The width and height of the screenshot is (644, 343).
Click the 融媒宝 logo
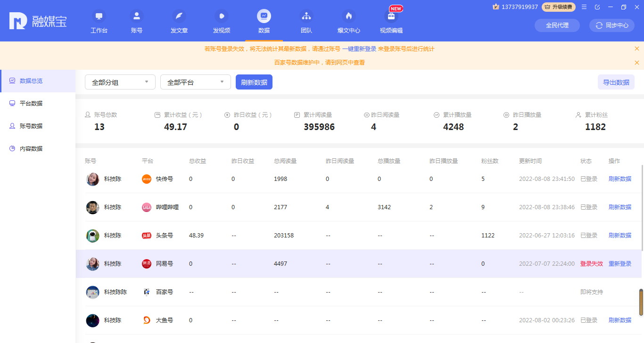pos(38,21)
